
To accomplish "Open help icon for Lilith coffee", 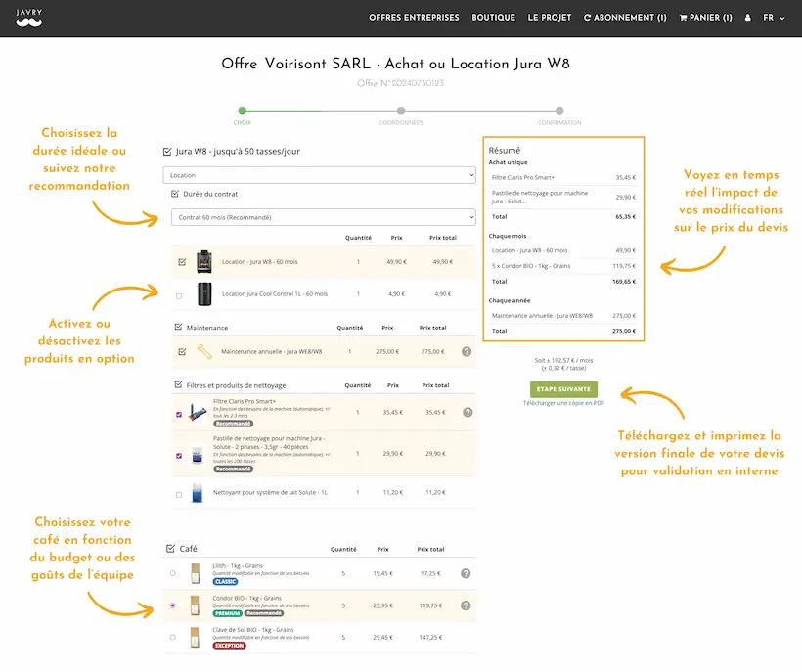I will [466, 573].
